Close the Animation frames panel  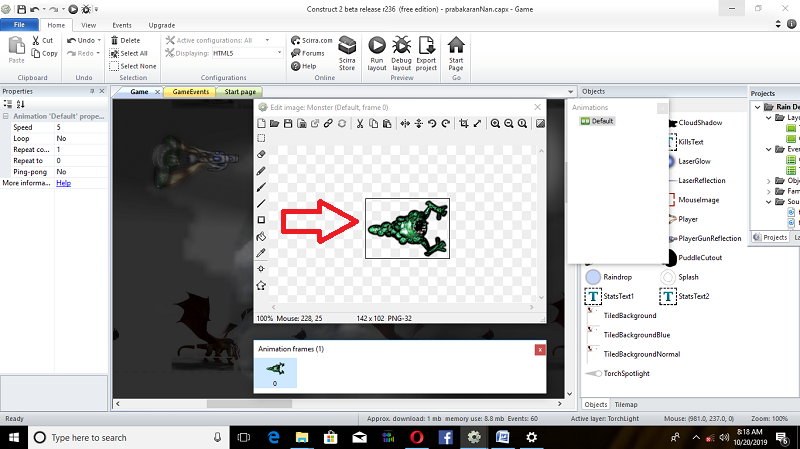point(540,350)
